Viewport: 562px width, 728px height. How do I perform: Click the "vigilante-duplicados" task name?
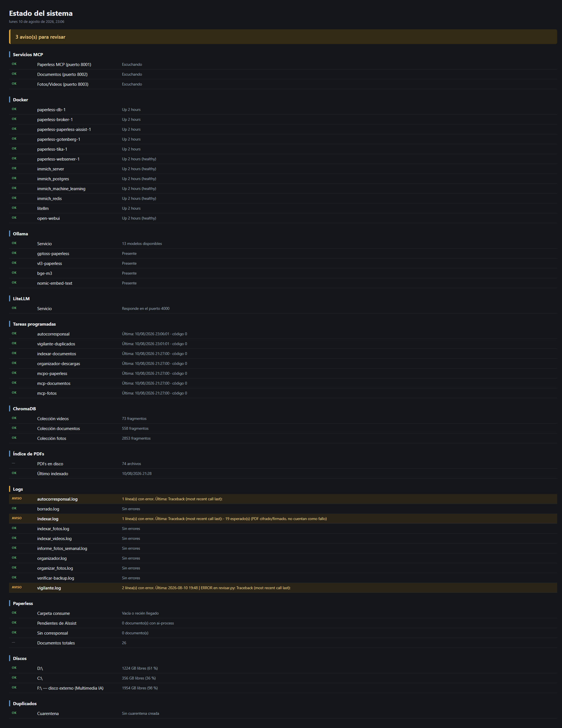(56, 344)
